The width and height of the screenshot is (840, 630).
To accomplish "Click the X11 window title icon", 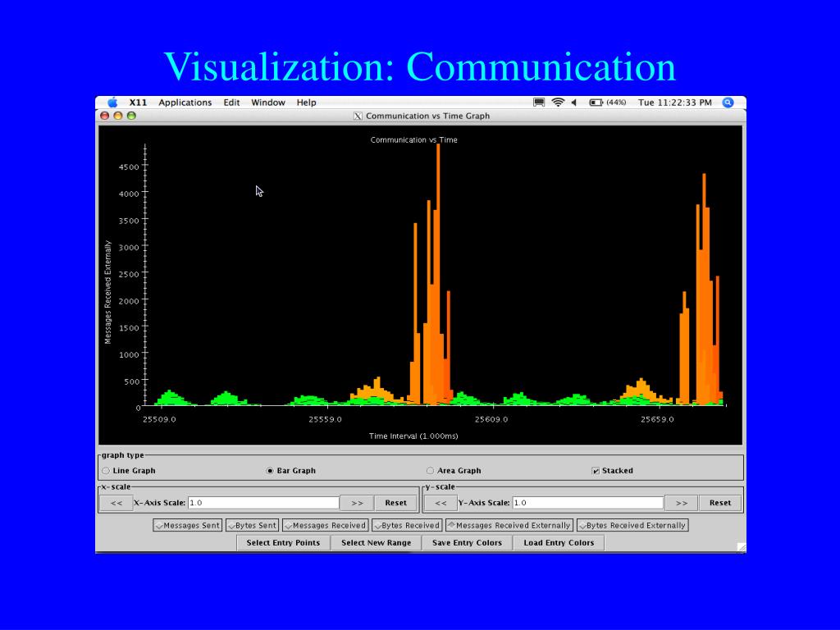I will click(x=358, y=116).
